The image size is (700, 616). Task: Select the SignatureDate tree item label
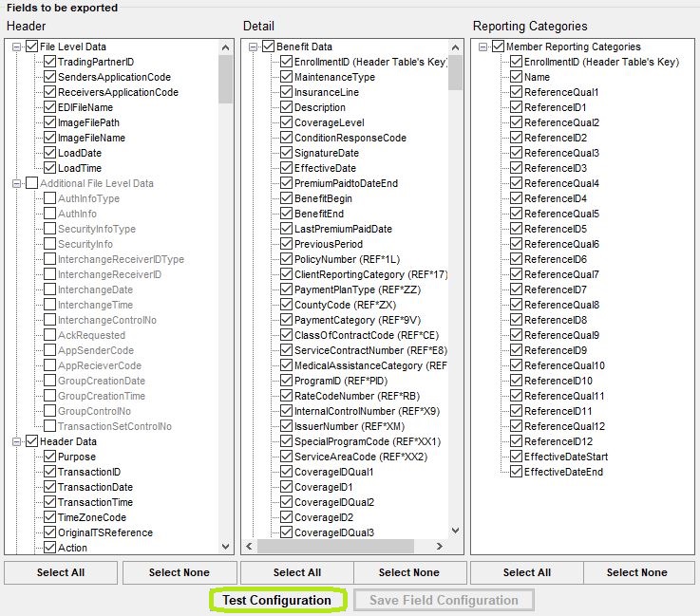(327, 153)
